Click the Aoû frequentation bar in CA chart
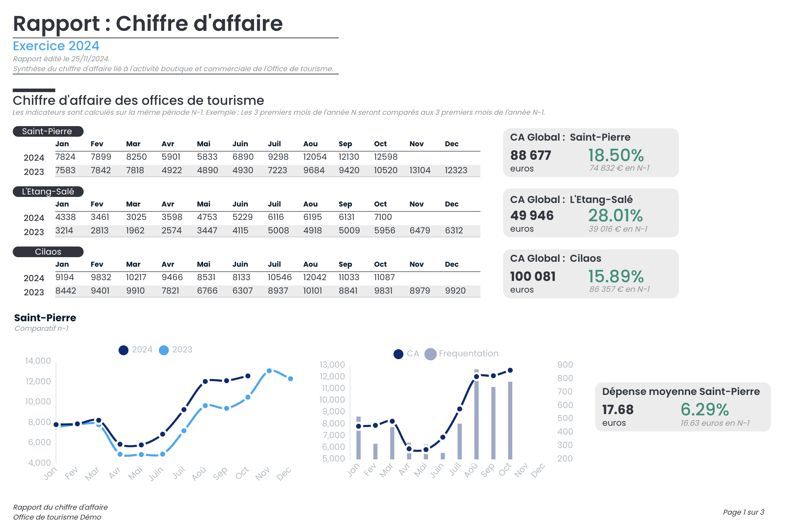Screen dimensions: 800x532 477,414
